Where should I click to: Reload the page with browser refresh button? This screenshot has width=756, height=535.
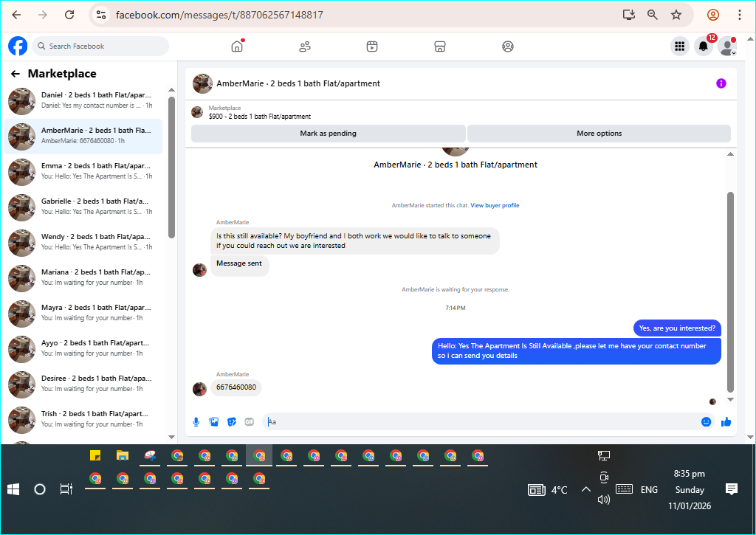pos(69,15)
